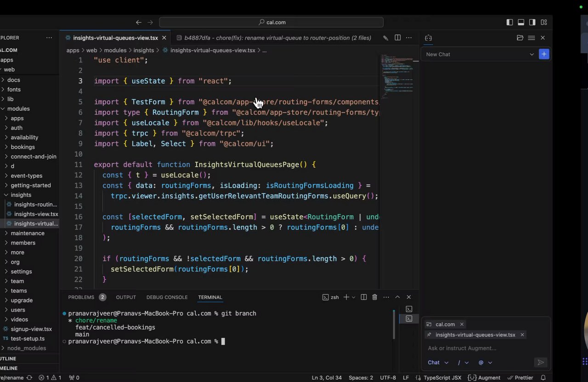Click the TypeScript JSX language mode
This screenshot has width=588, height=382.
(438, 377)
